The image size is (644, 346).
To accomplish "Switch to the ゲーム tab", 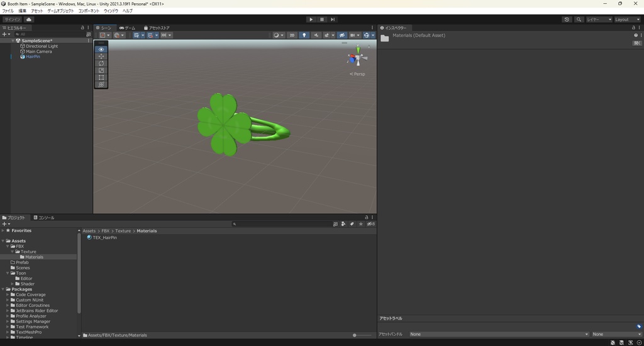I will tap(127, 28).
